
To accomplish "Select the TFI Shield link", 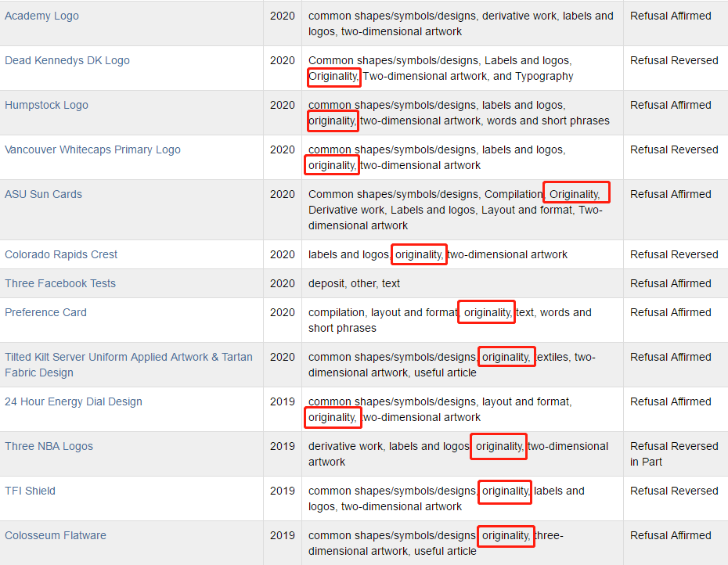I will pos(30,491).
